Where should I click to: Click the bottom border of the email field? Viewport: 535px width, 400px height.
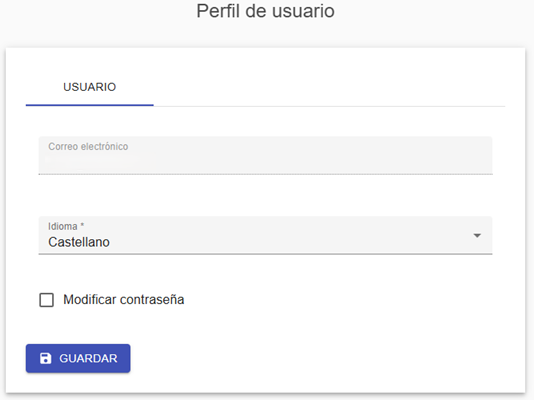[x=265, y=174]
